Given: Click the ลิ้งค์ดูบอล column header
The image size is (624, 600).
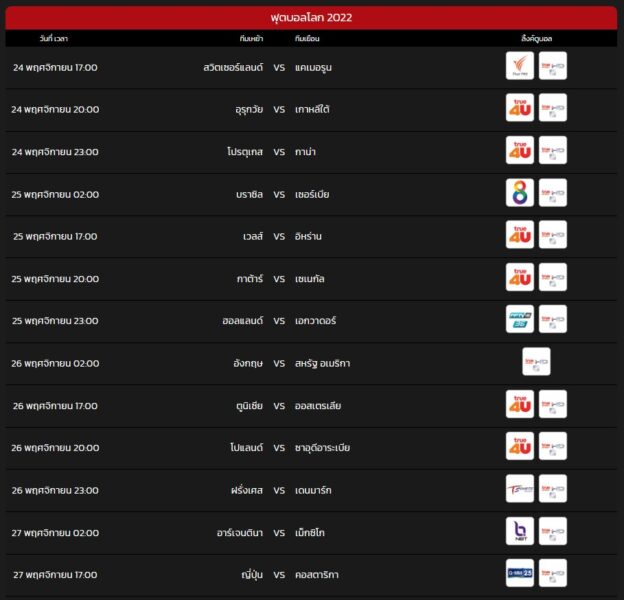Looking at the screenshot, I should coord(536,38).
